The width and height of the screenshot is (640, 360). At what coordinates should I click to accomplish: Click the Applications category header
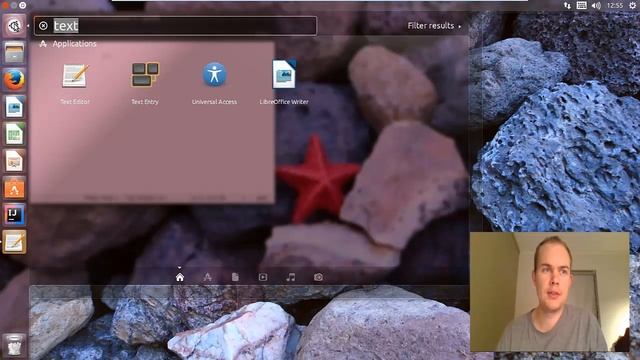pyautogui.click(x=69, y=44)
